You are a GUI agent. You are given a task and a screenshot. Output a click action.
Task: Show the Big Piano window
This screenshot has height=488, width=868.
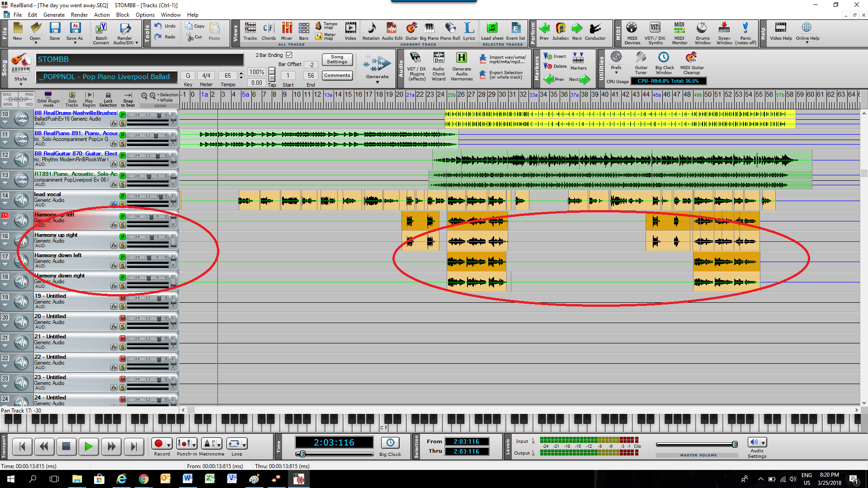click(429, 32)
